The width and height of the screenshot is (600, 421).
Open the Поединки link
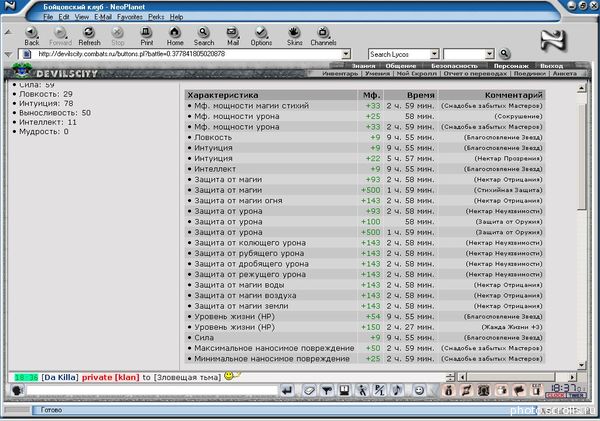(x=530, y=73)
